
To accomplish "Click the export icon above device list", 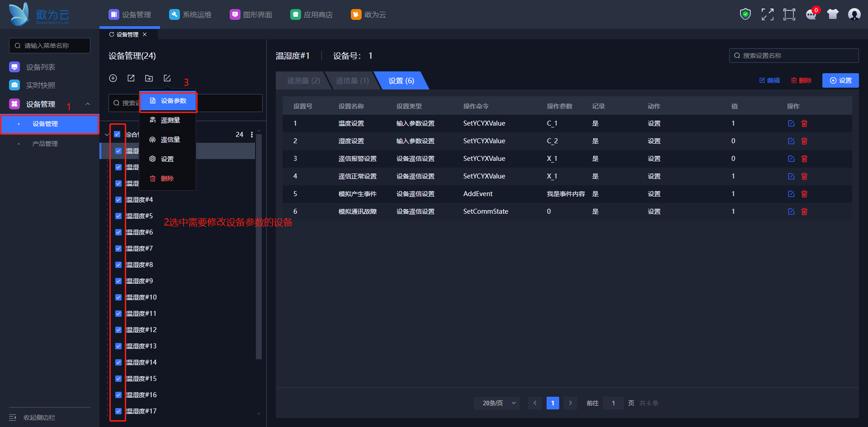I will (131, 78).
